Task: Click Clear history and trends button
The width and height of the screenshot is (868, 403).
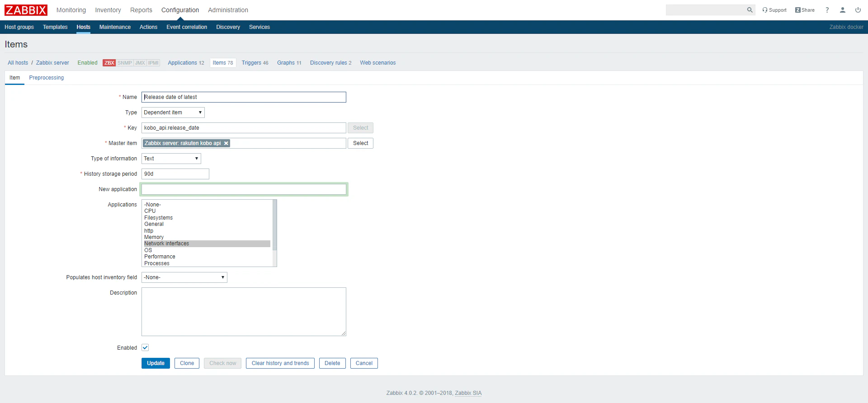Action: pos(280,363)
